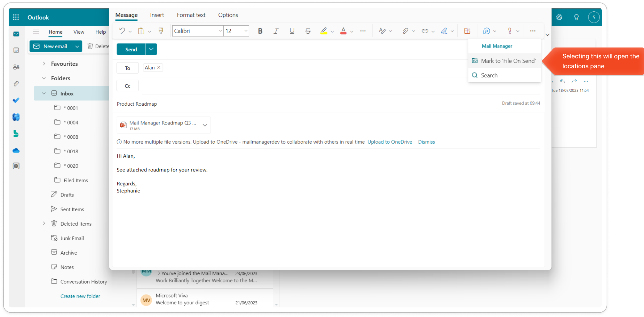Viewport: 644px width, 317px height.
Task: Click the Italic formatting icon
Action: pyautogui.click(x=276, y=31)
